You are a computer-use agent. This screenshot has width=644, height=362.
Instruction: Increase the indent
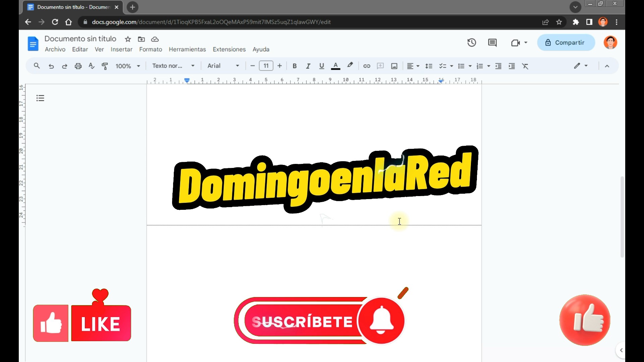512,66
